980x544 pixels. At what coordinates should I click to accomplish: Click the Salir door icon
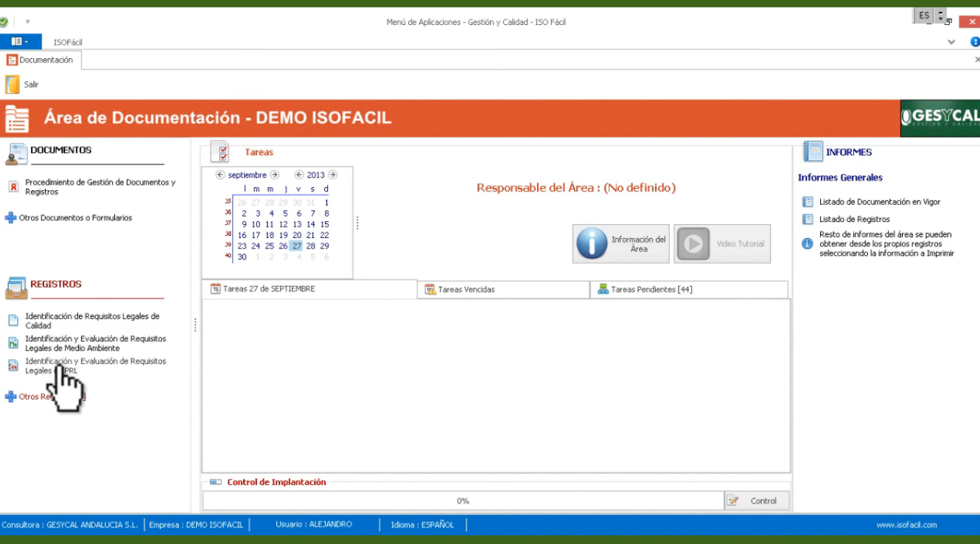(x=13, y=85)
